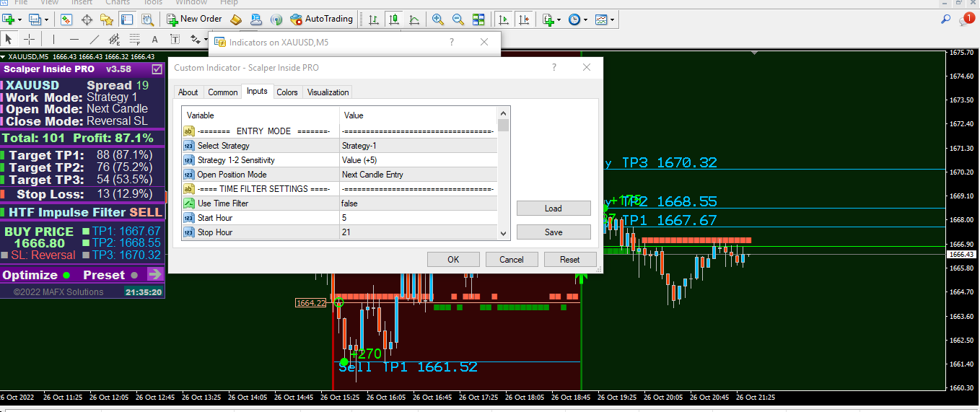Change the Select Strategy value Strategy-1
Screen dimensions: 980x412
pos(418,146)
